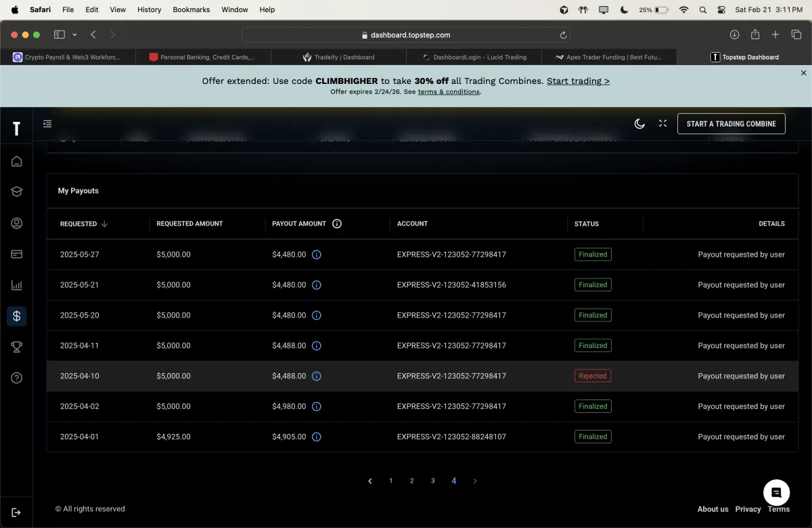Image resolution: width=812 pixels, height=528 pixels.
Task: Follow the Start trading link in banner
Action: (x=578, y=81)
